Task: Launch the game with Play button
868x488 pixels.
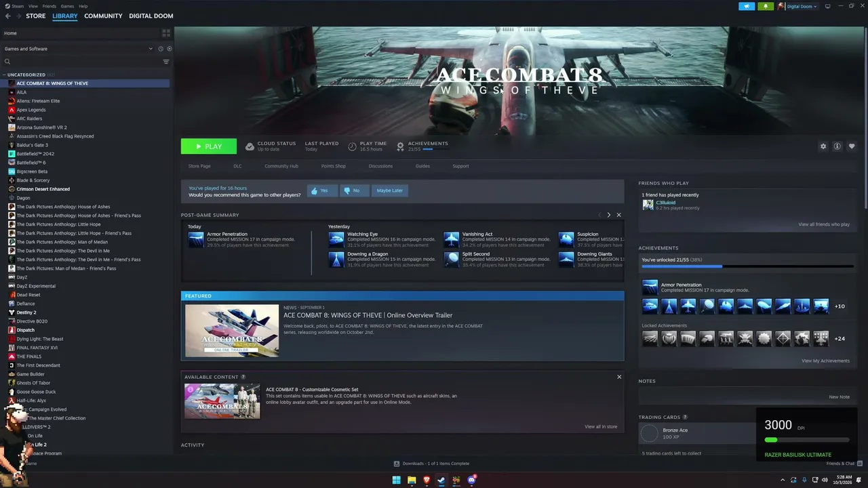Action: pos(209,146)
